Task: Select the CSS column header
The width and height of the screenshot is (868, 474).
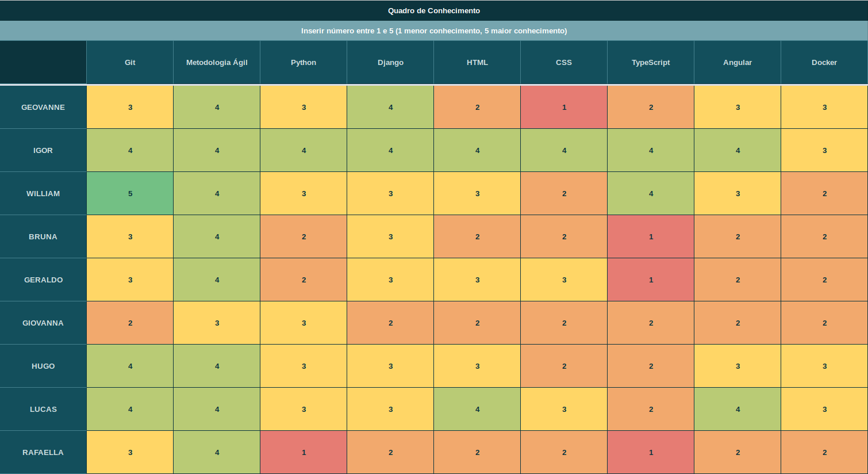Action: click(564, 62)
